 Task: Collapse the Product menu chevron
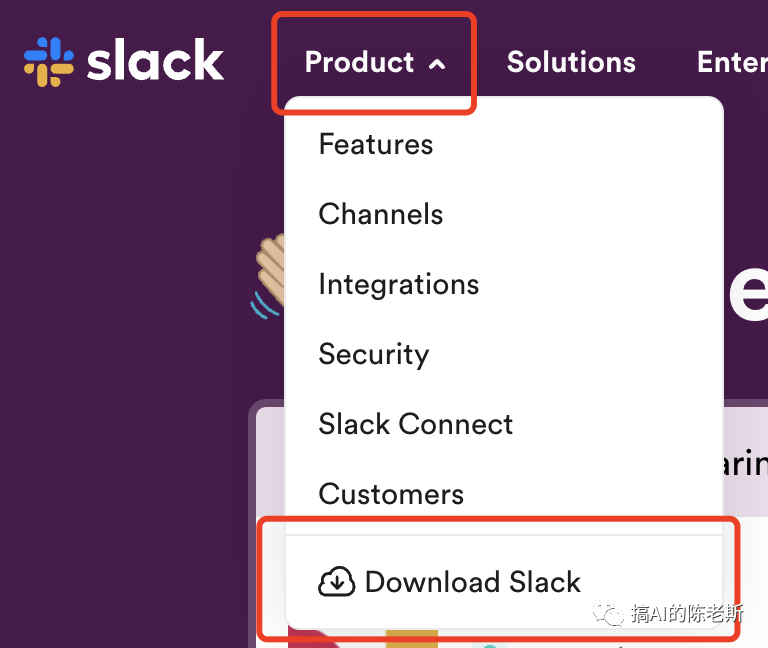pyautogui.click(x=437, y=64)
